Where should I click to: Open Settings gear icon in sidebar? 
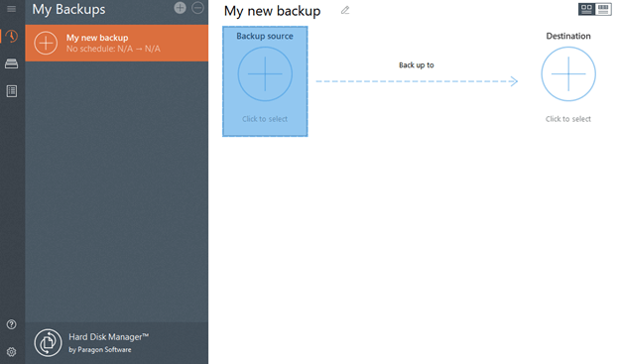[x=12, y=352]
